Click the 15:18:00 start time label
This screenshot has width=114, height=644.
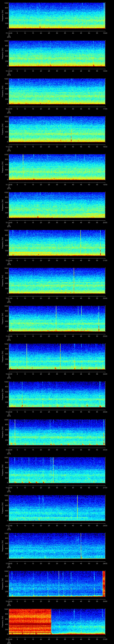[9, 184]
